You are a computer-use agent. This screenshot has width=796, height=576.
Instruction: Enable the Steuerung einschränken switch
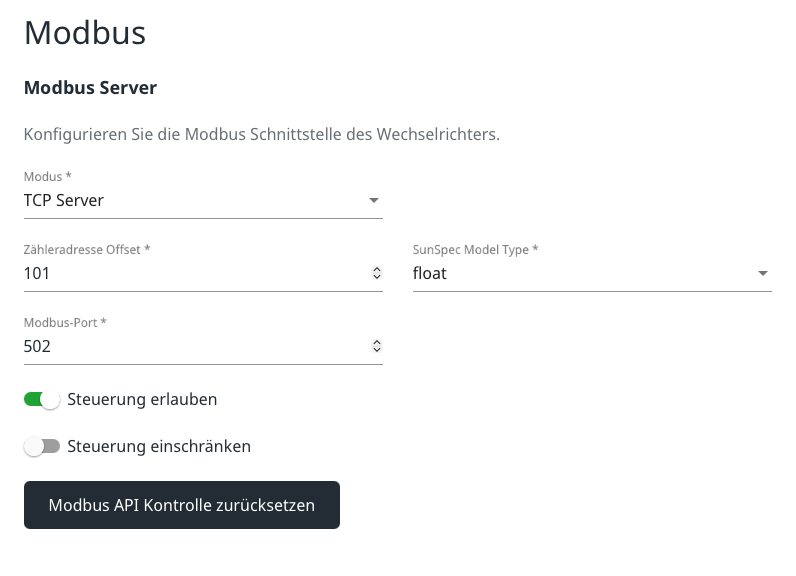point(42,446)
